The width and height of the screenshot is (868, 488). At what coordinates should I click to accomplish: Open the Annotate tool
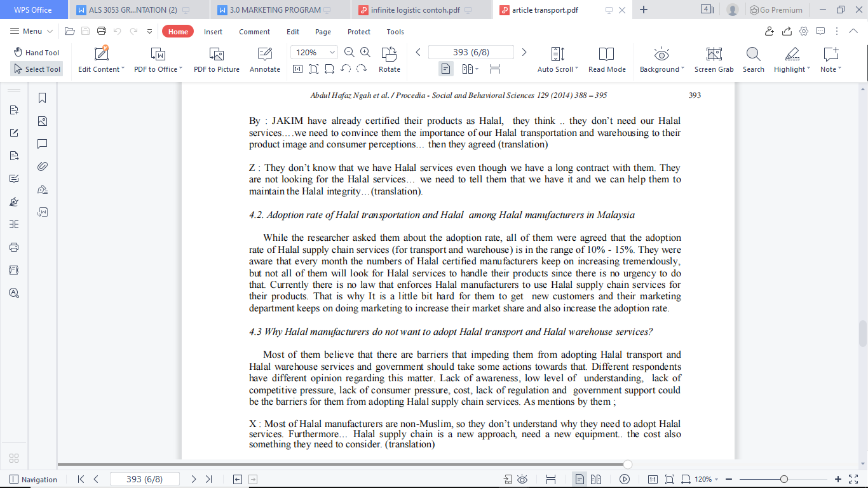(265, 60)
